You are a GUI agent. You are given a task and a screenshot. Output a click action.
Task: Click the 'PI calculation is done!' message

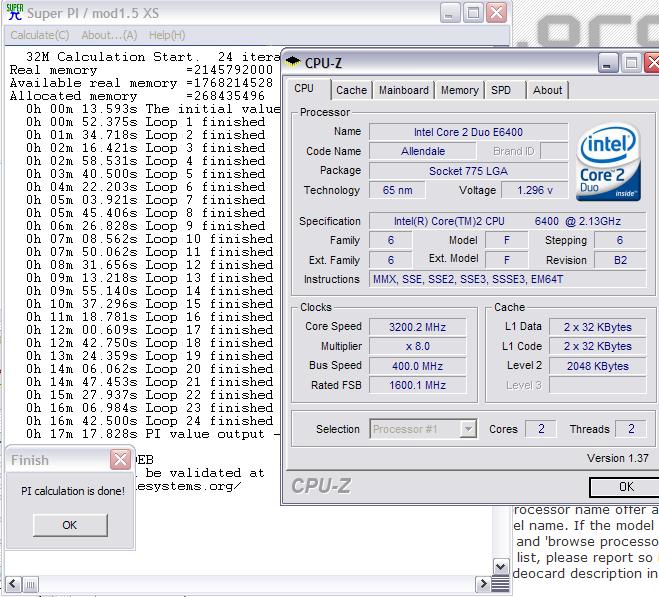tap(73, 491)
